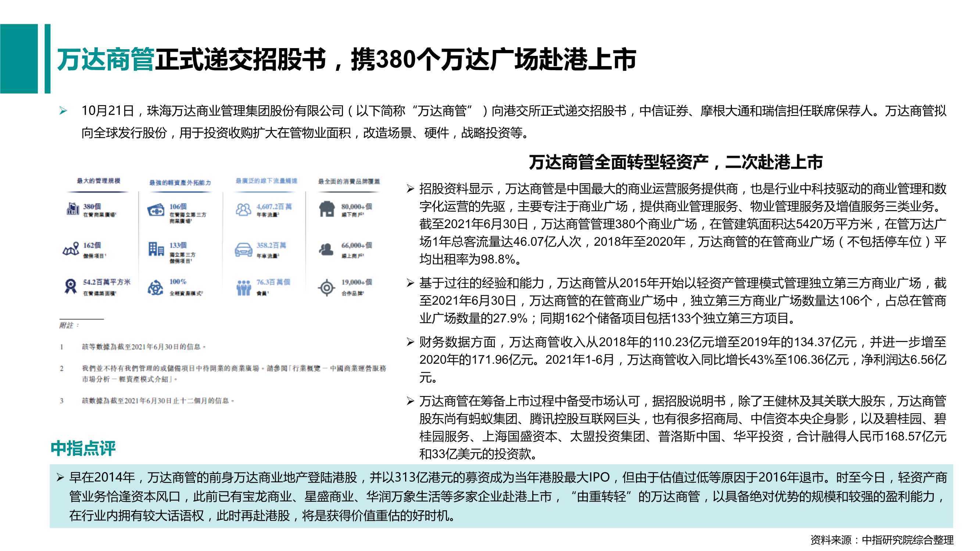Click the map pin icon beside 162個
The image size is (980, 551).
tap(71, 249)
